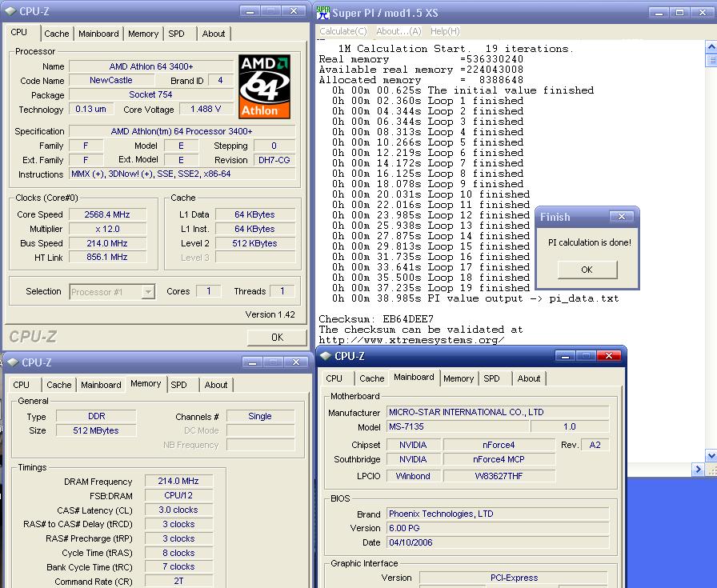
Task: Open About...(A) menu in Super PI
Action: click(399, 31)
